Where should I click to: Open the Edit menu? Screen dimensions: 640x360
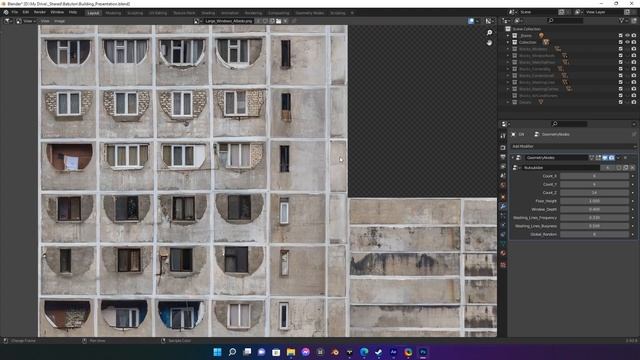pos(26,12)
